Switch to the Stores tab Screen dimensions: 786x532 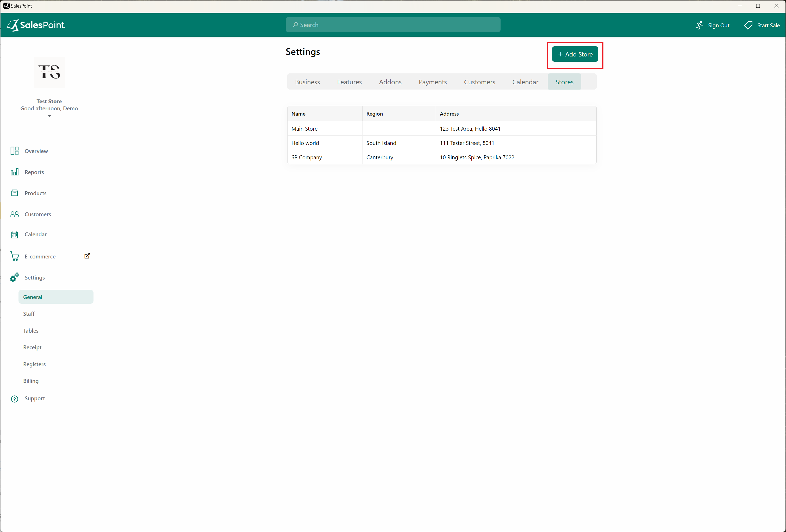click(564, 82)
